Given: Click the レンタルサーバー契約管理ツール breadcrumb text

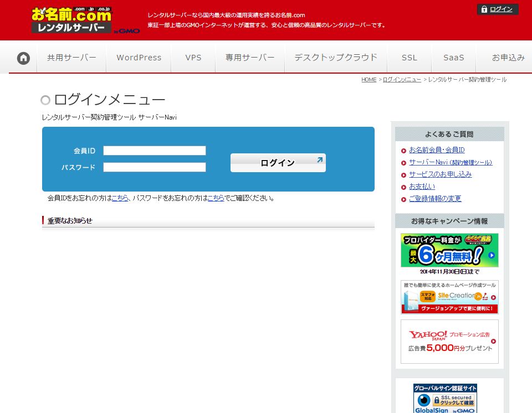Looking at the screenshot, I should (x=468, y=80).
